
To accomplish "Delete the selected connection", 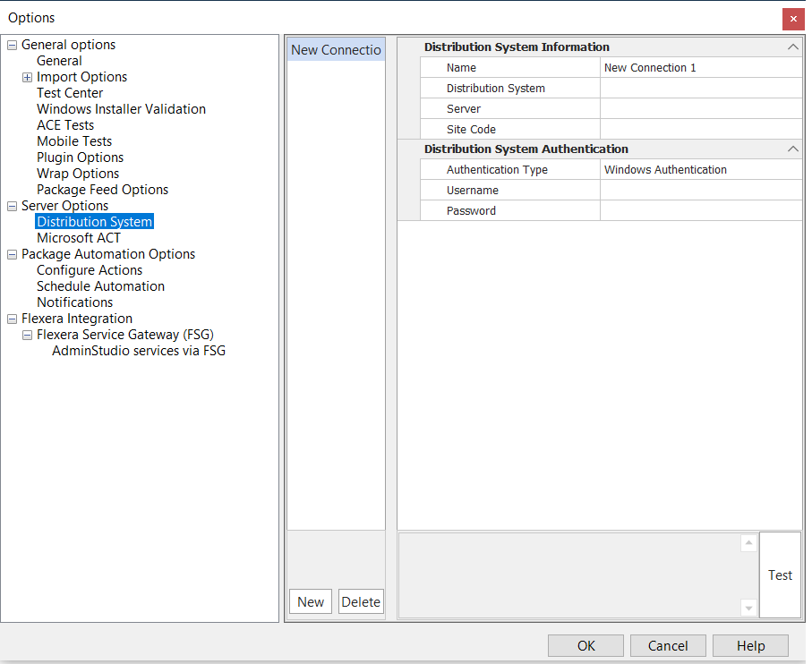I will 361,601.
